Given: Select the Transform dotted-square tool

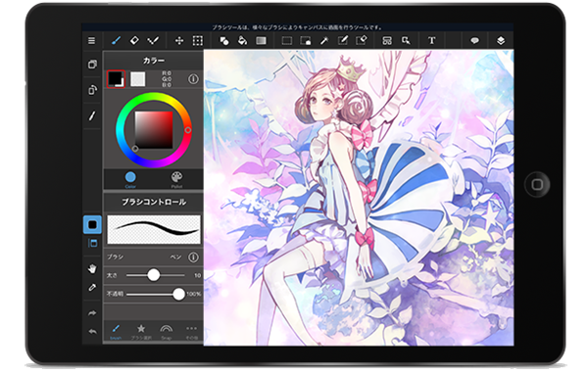Looking at the screenshot, I should point(198,40).
